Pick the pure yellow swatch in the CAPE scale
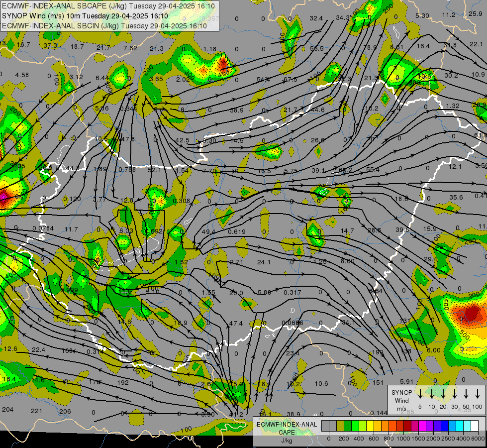This screenshot has width=487, height=448. [x=370, y=426]
